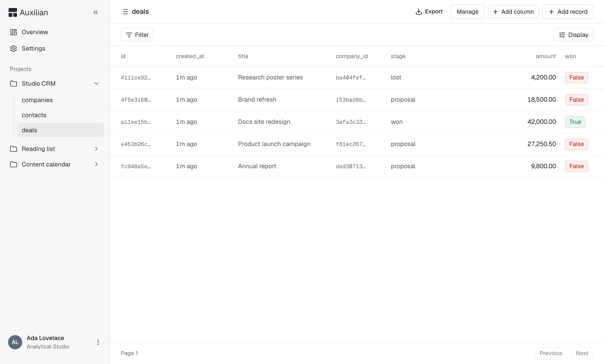Toggle won True for Docs site redesign
The width and height of the screenshot is (604, 364).
point(575,122)
